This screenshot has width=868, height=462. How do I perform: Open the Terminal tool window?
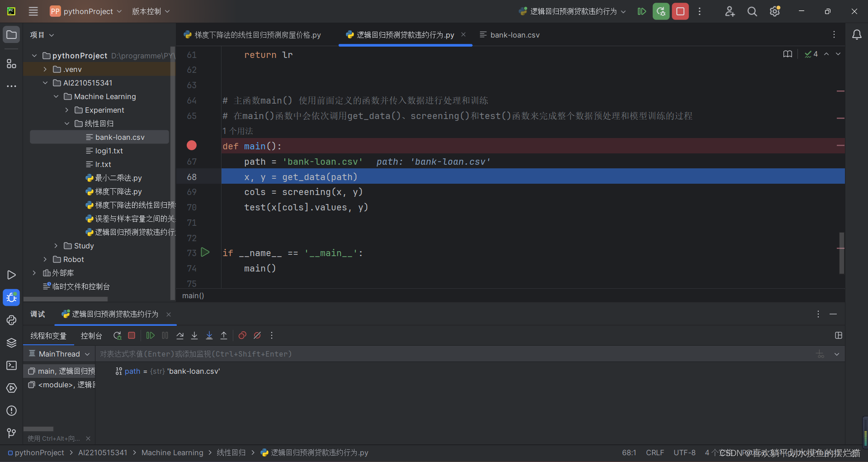[x=11, y=365]
